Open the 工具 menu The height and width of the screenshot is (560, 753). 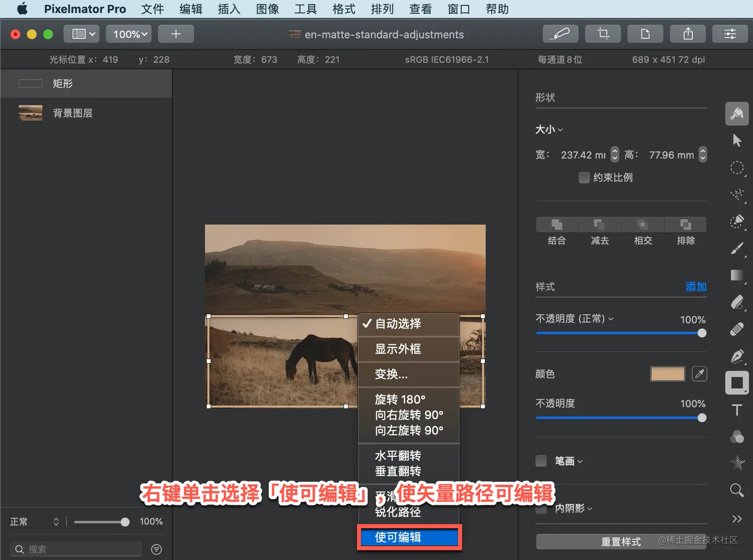[306, 9]
